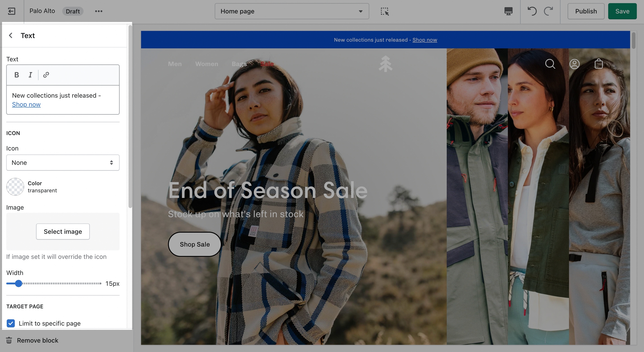Viewport: 644px width, 352px height.
Task: Switch to desktop preview icon
Action: click(x=508, y=11)
